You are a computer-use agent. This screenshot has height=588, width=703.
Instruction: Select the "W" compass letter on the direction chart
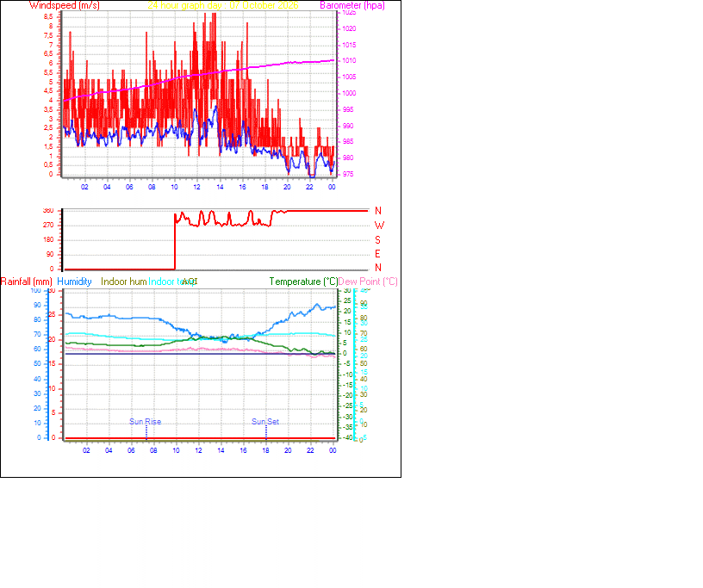(379, 226)
